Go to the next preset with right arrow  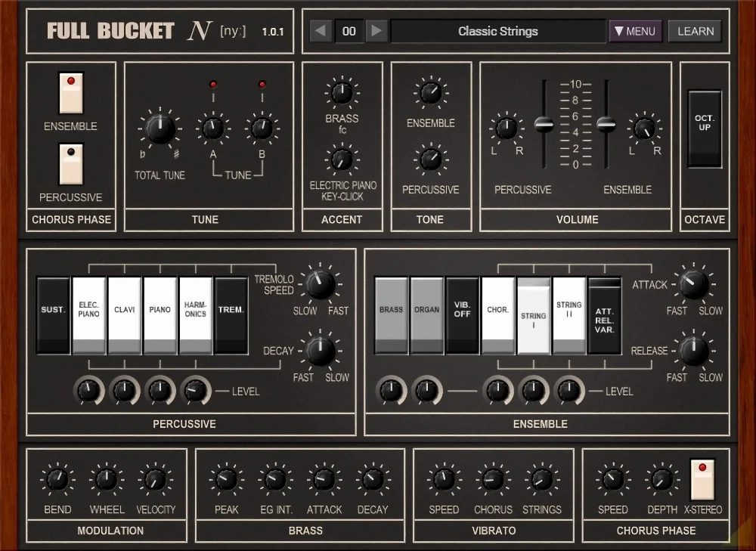pos(376,31)
